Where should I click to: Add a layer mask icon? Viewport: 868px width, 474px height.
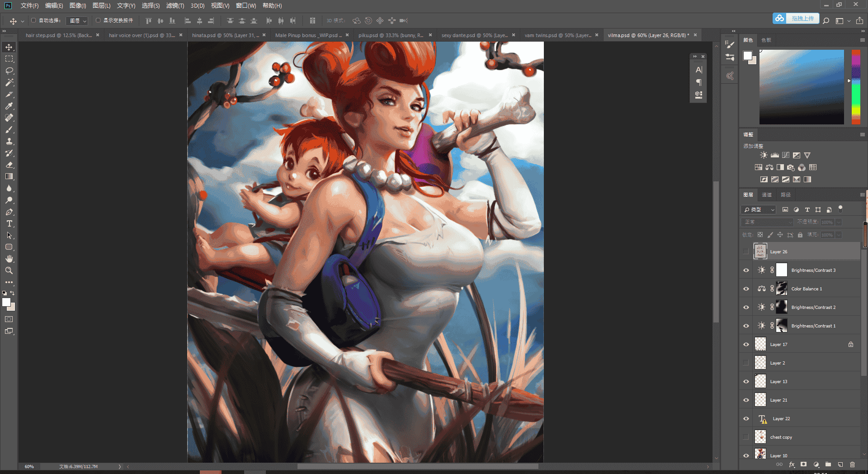coord(803,465)
